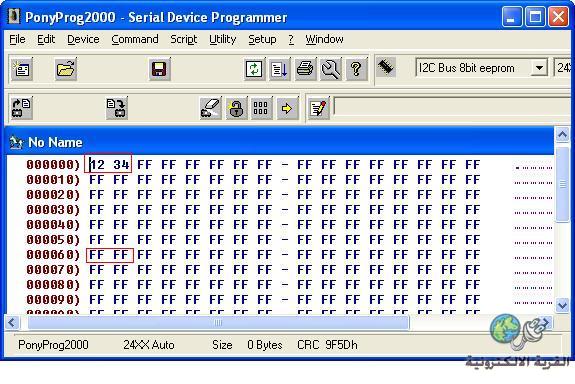The width and height of the screenshot is (575, 384).
Task: Click the Reload files toolbar icon
Action: point(254,69)
